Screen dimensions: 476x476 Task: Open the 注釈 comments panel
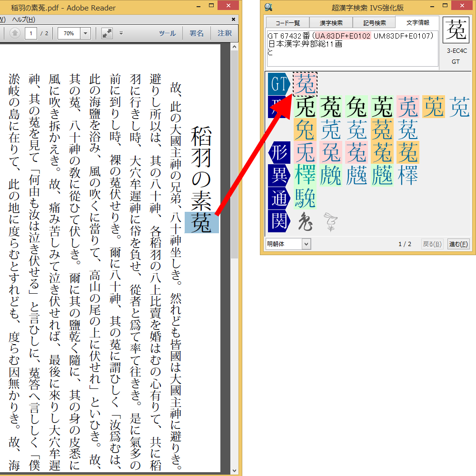tap(225, 33)
